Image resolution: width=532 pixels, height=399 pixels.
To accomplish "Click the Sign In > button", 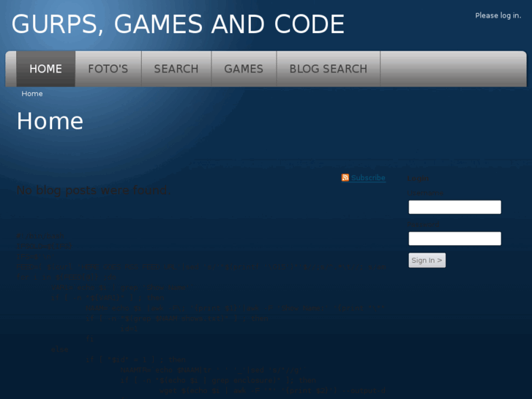I will point(427,261).
